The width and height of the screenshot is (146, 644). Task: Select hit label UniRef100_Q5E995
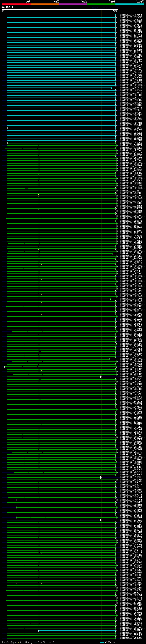131,158
